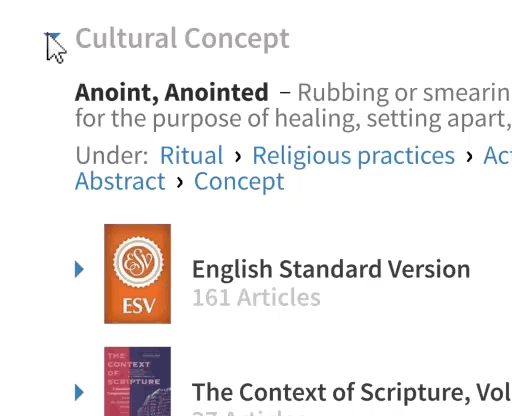
Task: Open the Concept breadcrumb link
Action: pyautogui.click(x=239, y=182)
